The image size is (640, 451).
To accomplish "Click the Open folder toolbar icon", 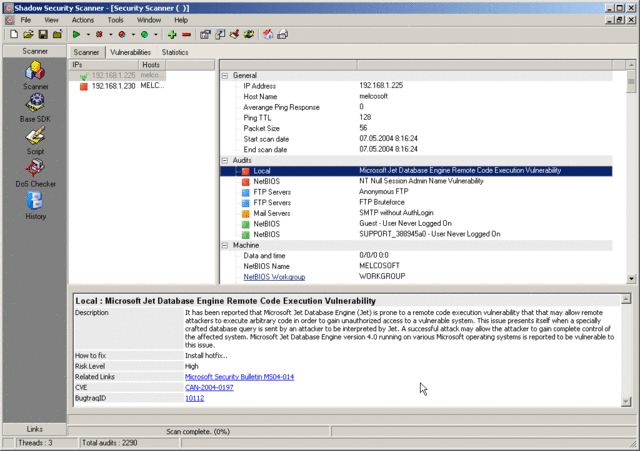I will pyautogui.click(x=28, y=35).
